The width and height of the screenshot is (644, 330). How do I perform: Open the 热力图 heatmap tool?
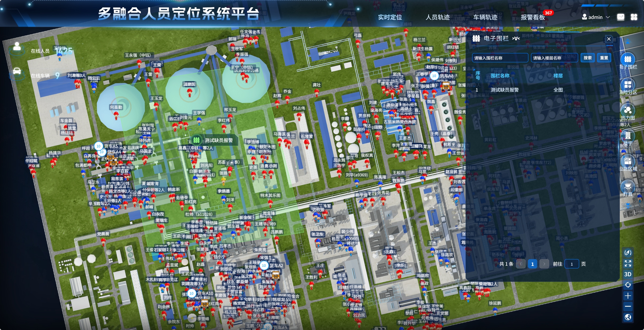(628, 110)
